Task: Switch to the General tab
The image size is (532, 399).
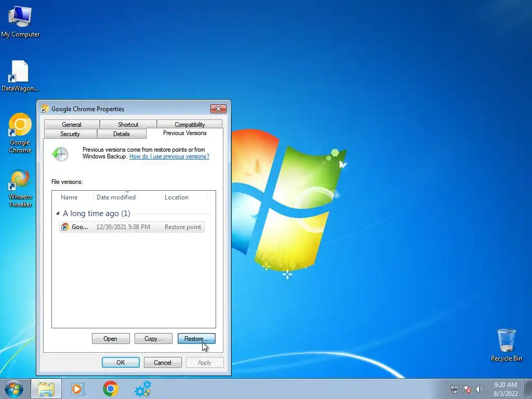Action: 72,125
